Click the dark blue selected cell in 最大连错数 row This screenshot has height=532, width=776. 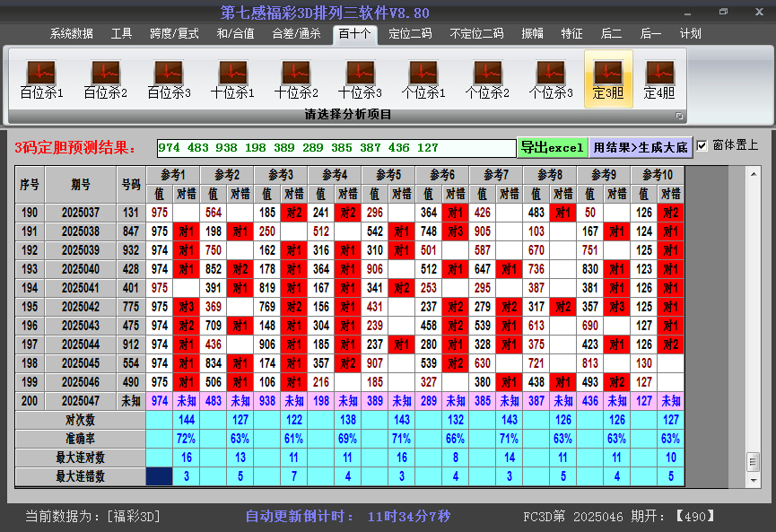160,476
